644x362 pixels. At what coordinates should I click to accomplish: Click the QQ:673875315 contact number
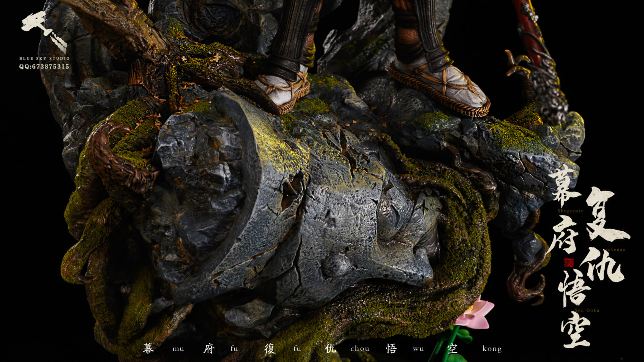coord(44,67)
